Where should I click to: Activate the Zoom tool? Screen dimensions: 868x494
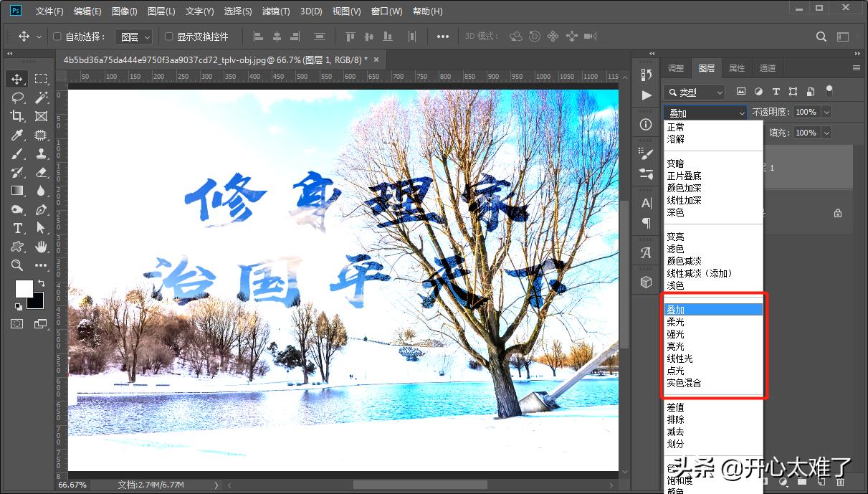pos(18,265)
